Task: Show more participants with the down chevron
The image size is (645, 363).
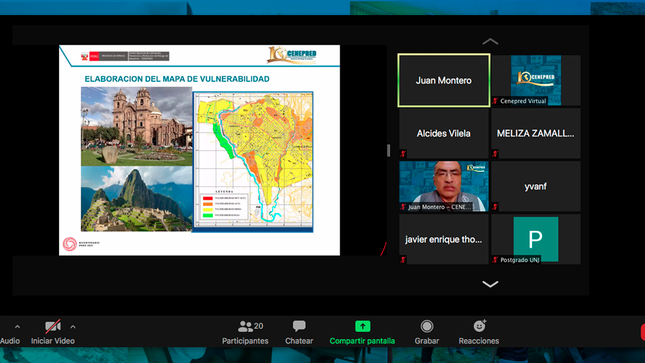Action: (x=490, y=284)
